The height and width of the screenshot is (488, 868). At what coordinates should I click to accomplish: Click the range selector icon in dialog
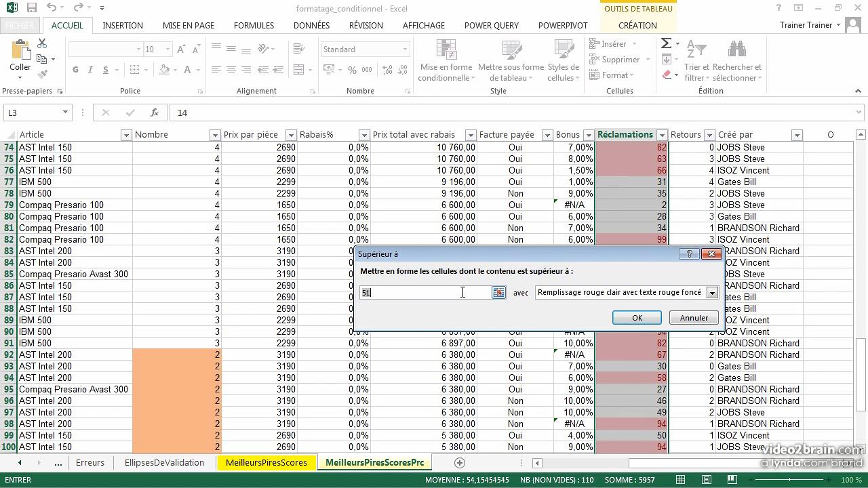coord(498,292)
